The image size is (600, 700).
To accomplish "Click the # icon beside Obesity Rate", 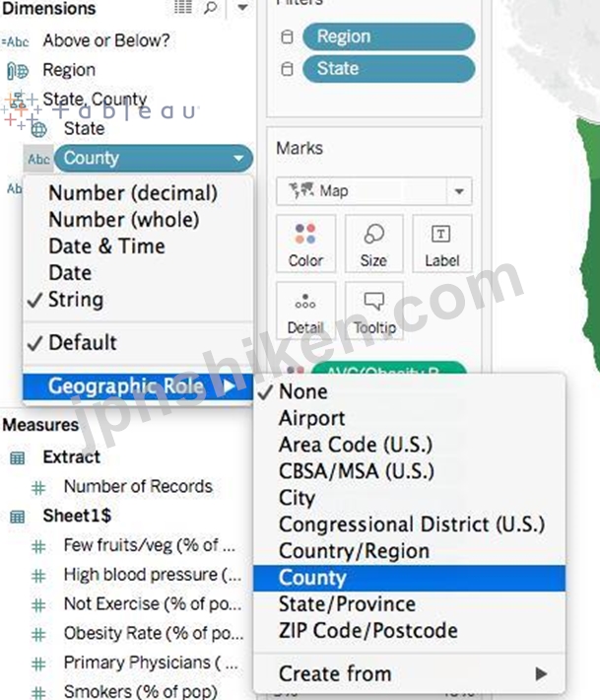I will (38, 635).
